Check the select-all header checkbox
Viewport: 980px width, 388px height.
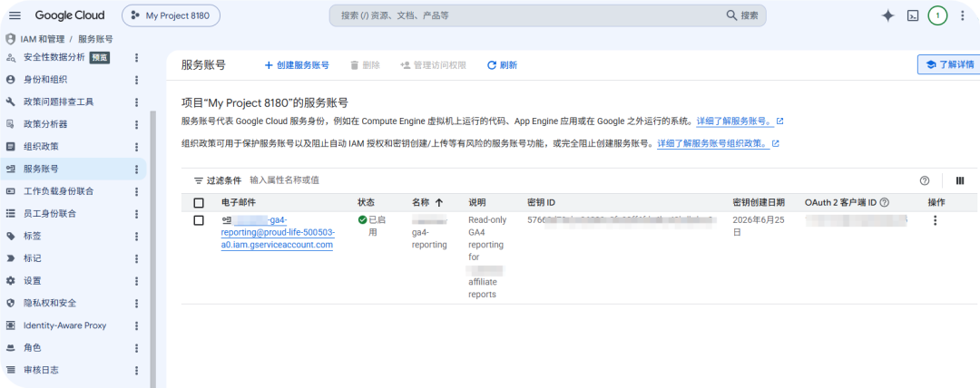[199, 202]
